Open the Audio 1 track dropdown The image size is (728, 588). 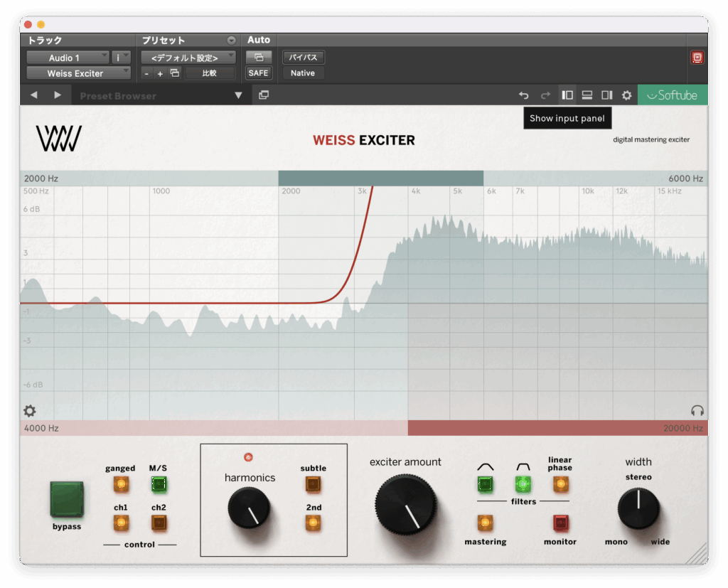click(68, 58)
